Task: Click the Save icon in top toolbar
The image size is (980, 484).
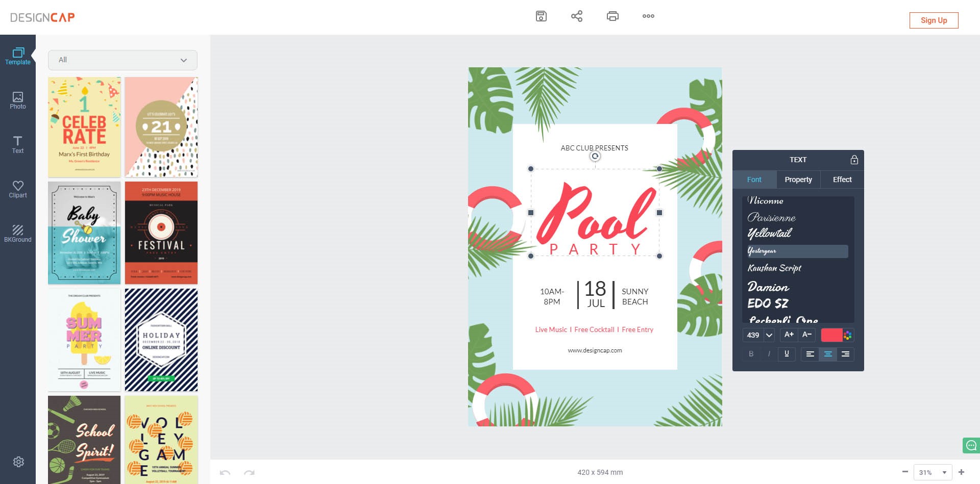Action: click(541, 16)
